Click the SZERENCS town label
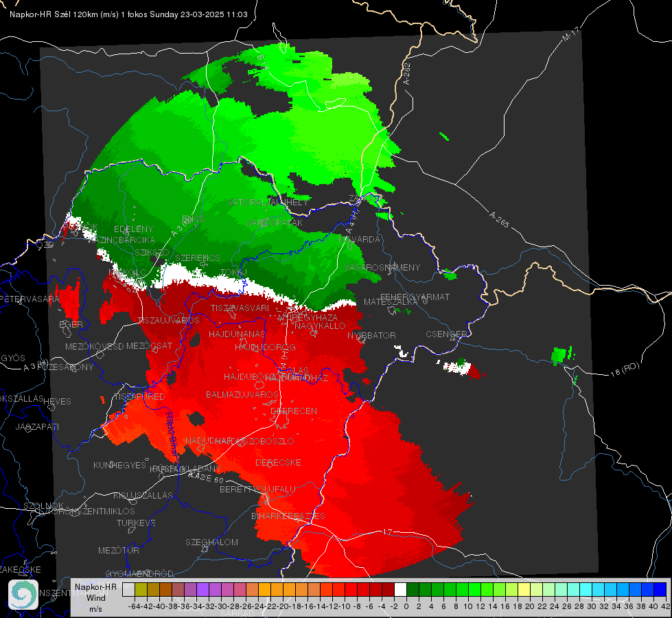The height and width of the screenshot is (618, 672). tap(198, 257)
